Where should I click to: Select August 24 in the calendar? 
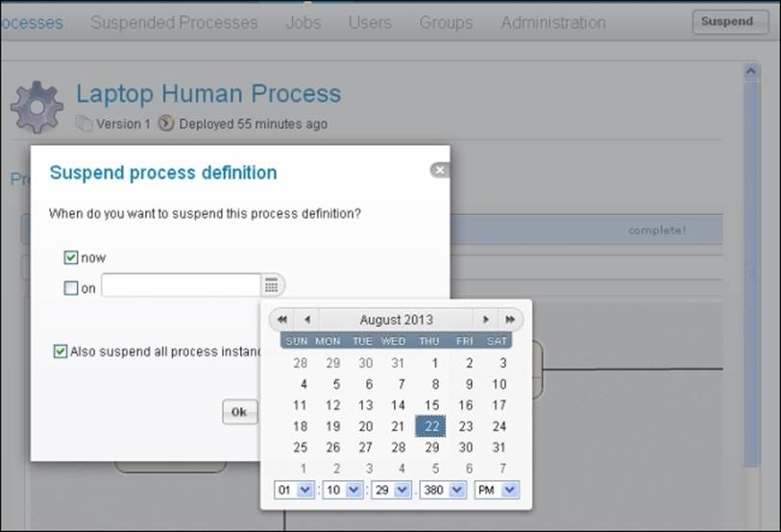pos(500,426)
